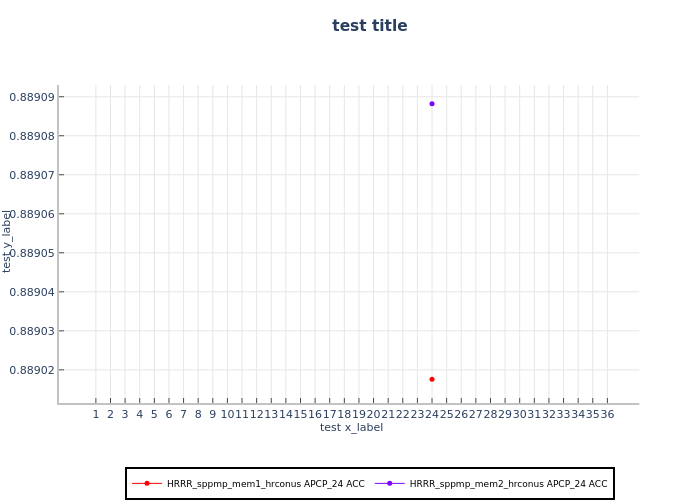Click x-axis tick label 36
This screenshot has width=700, height=500.
click(607, 415)
